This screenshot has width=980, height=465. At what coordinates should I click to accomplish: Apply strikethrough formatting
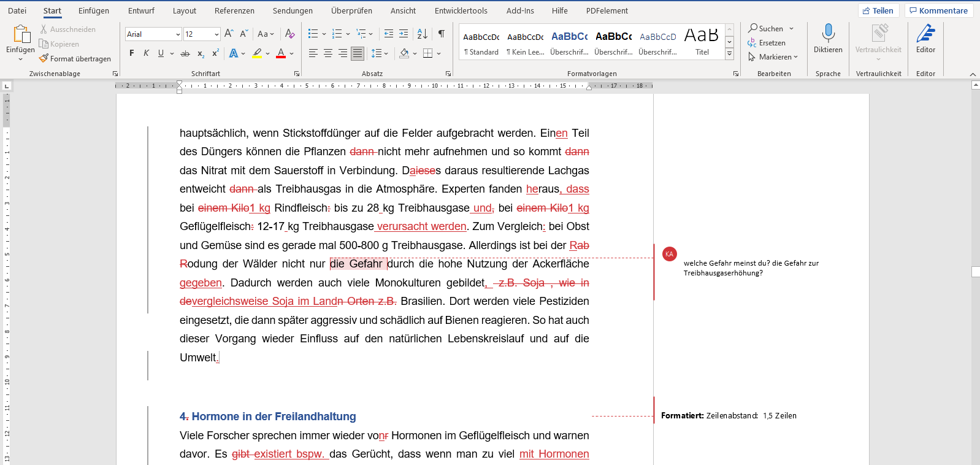(185, 53)
